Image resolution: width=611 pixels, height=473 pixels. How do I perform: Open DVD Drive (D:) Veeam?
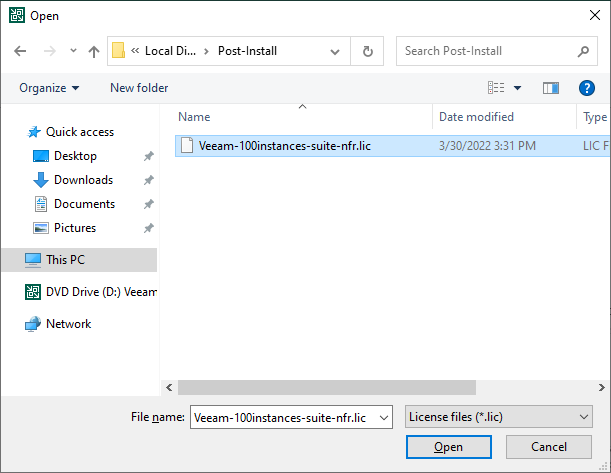click(101, 292)
